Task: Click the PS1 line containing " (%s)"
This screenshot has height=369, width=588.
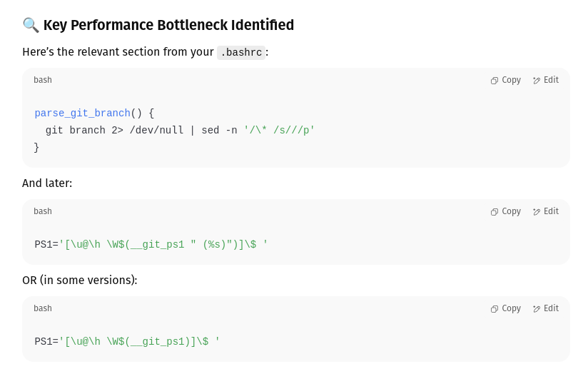Action: (151, 245)
